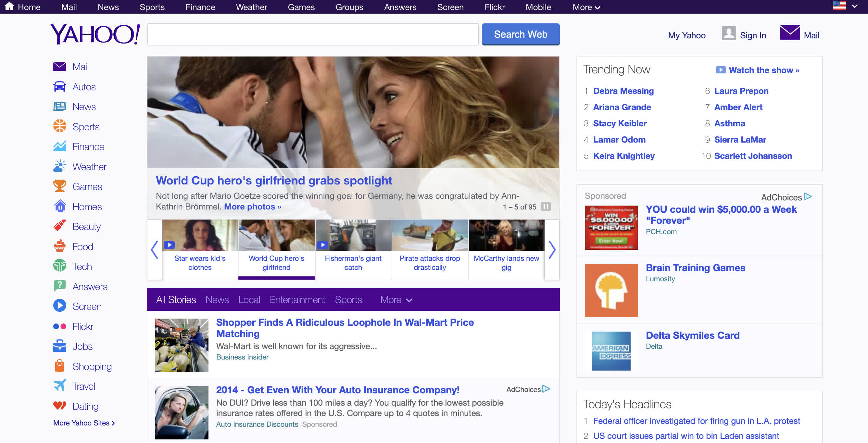The height and width of the screenshot is (443, 868).
Task: Click the Weather sun-cloud icon
Action: pos(60,166)
